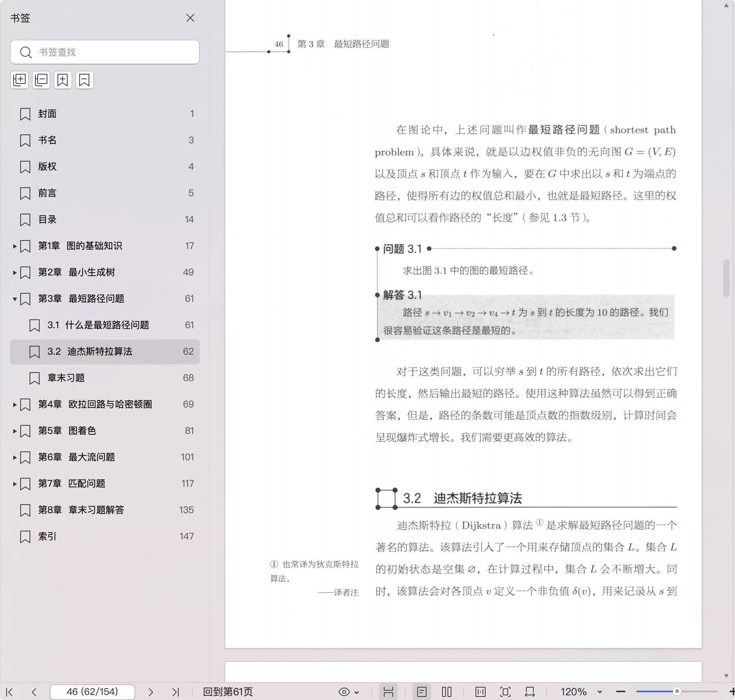Toggle eye protection mode icon
Viewport: 735px width, 700px height.
point(344,692)
